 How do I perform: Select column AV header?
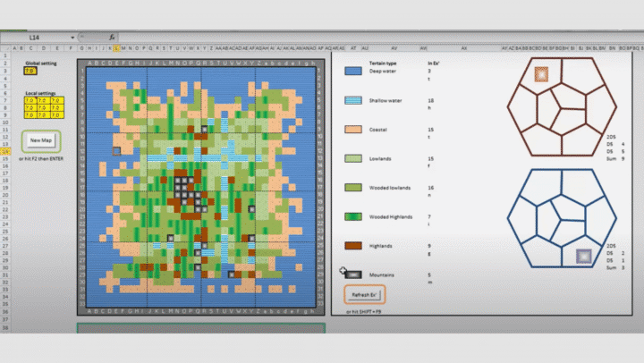394,48
